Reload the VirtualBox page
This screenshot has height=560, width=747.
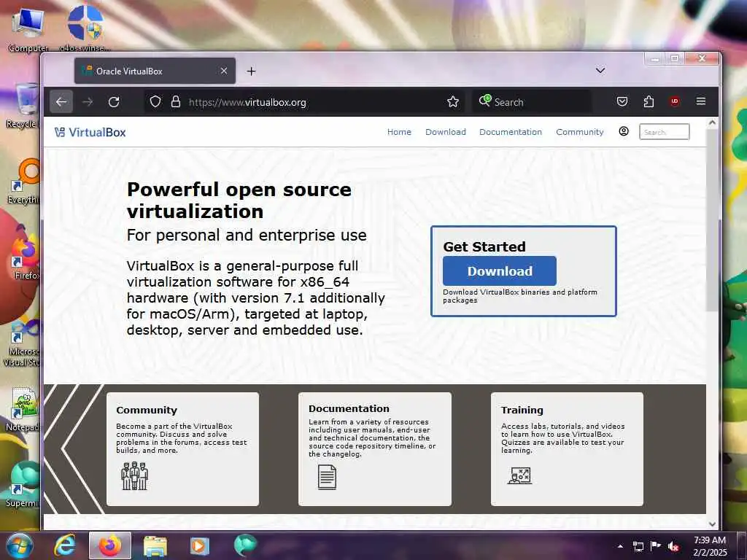click(x=114, y=102)
